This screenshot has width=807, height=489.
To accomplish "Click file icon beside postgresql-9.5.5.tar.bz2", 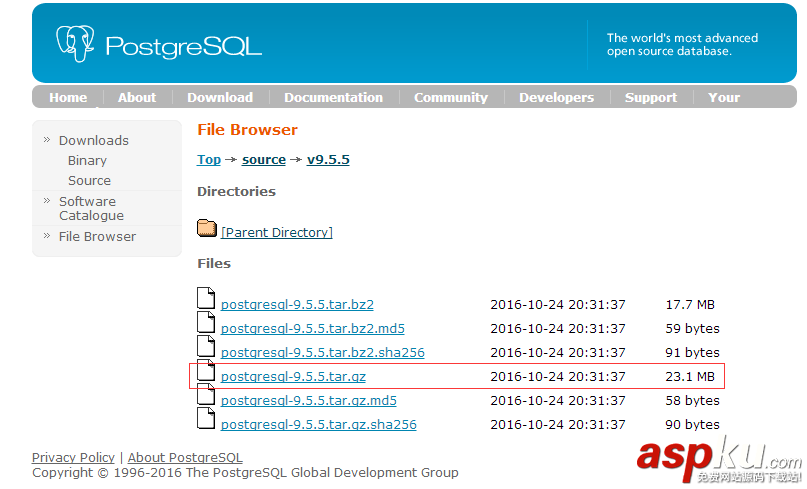I will [x=206, y=298].
